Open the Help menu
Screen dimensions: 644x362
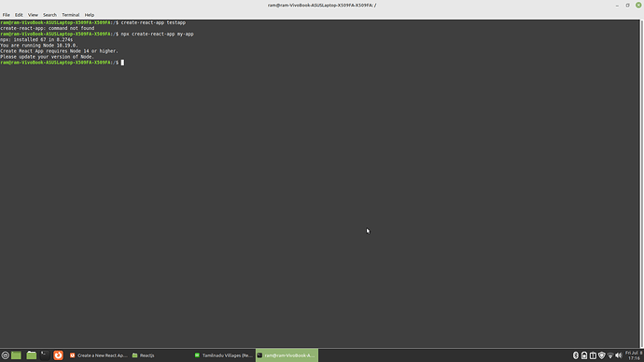[89, 15]
